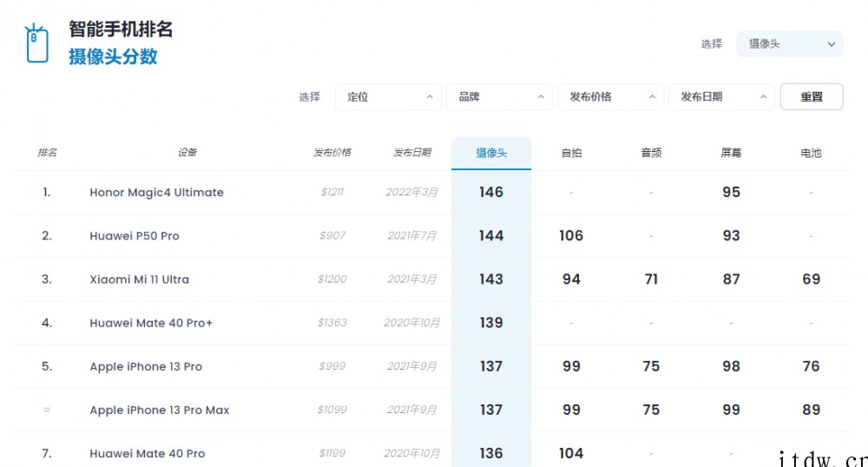The image size is (868, 467).
Task: Click the 2022年3月 release date cell
Action: click(x=411, y=192)
